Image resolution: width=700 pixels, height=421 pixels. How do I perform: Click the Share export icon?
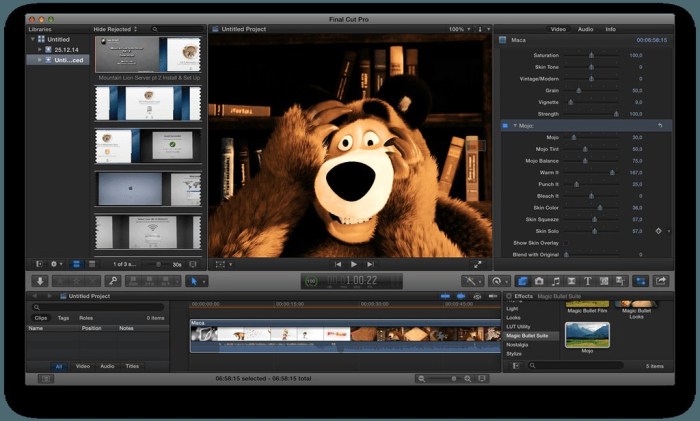[661, 281]
